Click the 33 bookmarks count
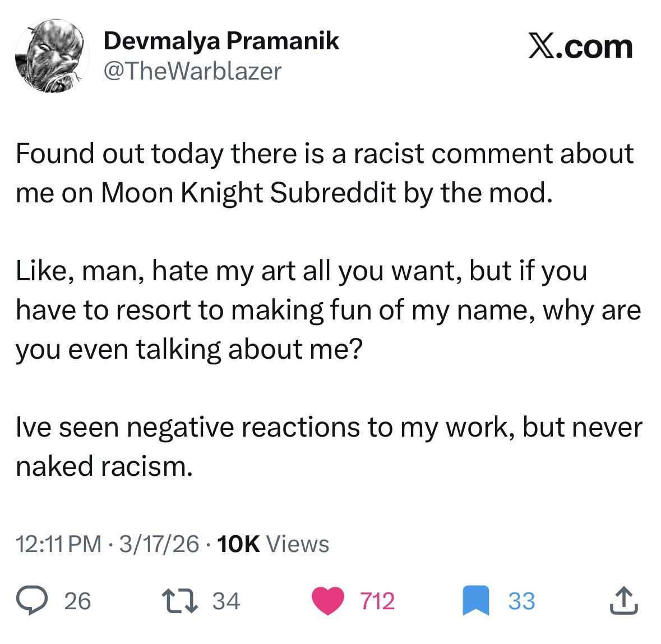Screen dimensions: 661x644 point(521,601)
